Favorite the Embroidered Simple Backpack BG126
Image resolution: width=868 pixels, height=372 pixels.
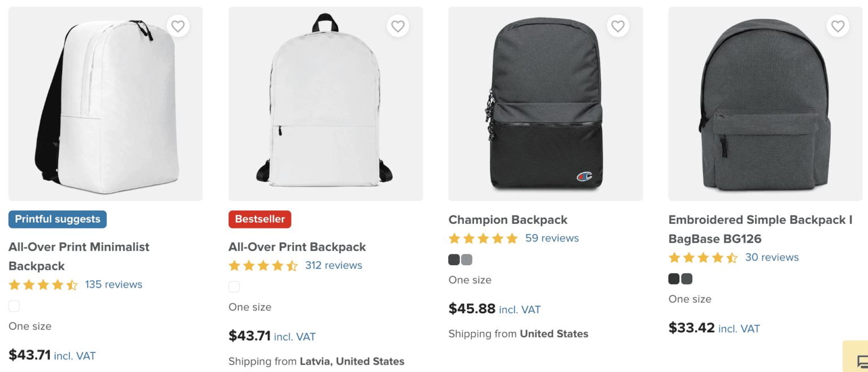[837, 26]
